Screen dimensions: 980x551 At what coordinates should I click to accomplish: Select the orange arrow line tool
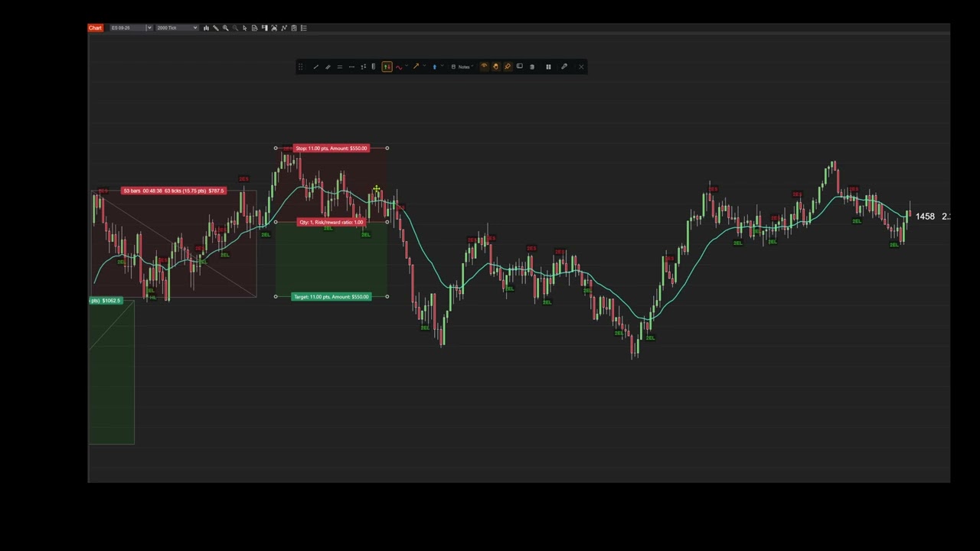(x=416, y=67)
